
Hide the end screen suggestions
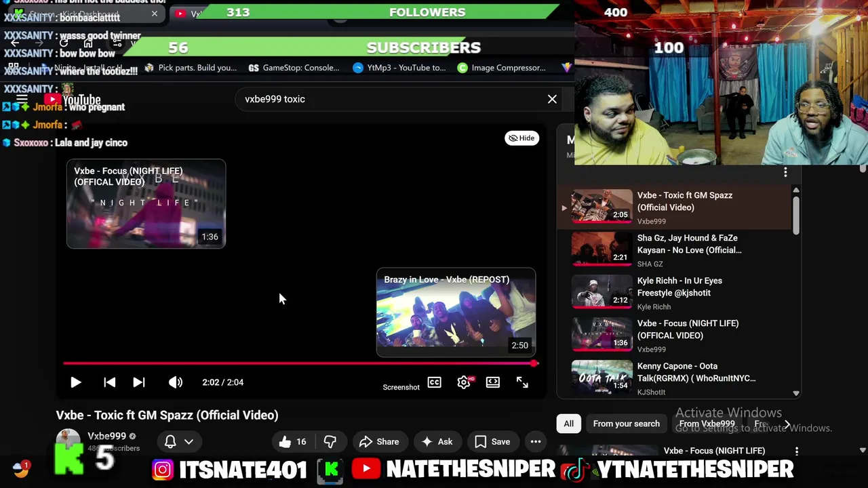(x=521, y=138)
